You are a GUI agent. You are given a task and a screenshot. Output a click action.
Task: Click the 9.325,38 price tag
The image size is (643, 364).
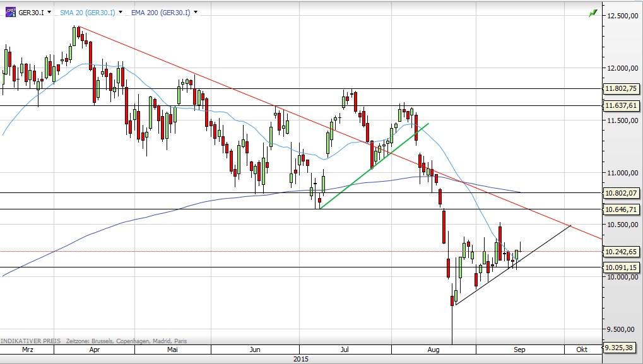(619, 348)
